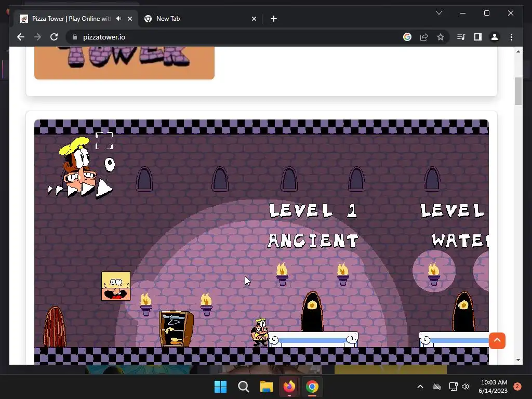Click the page scrollbar thumb

click(x=518, y=91)
